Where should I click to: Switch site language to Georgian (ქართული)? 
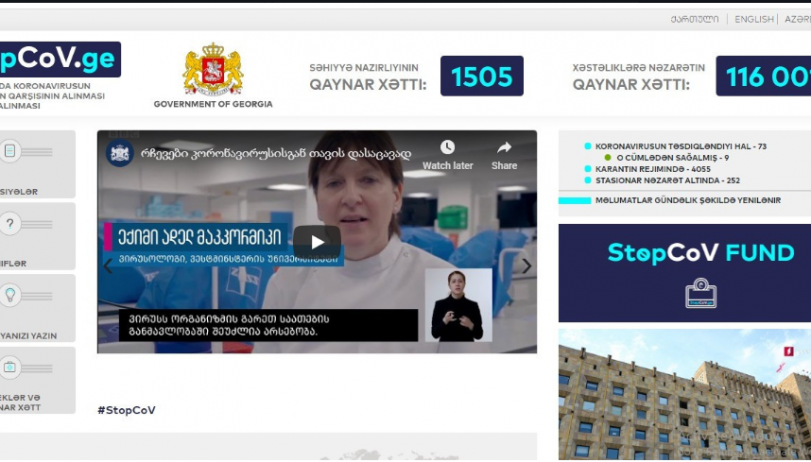pyautogui.click(x=694, y=19)
